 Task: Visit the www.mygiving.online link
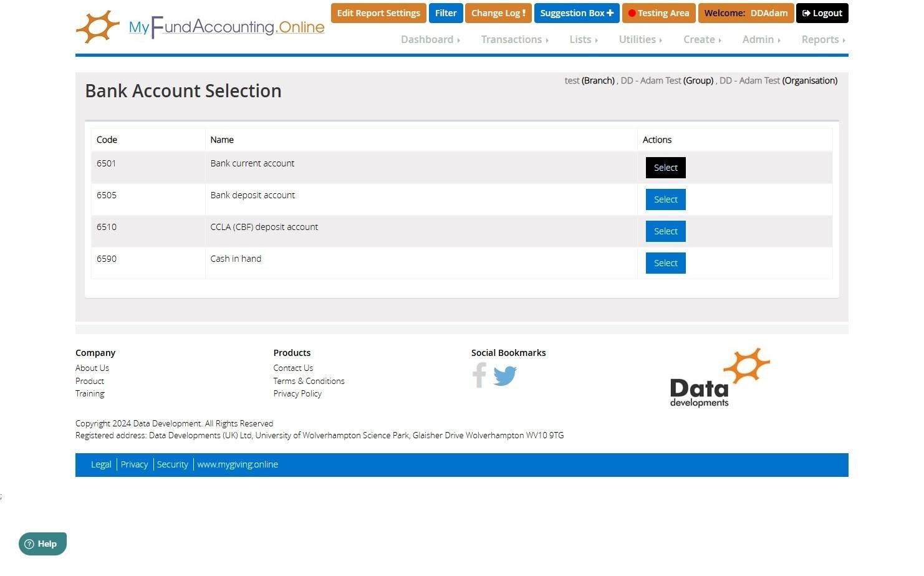(x=238, y=464)
